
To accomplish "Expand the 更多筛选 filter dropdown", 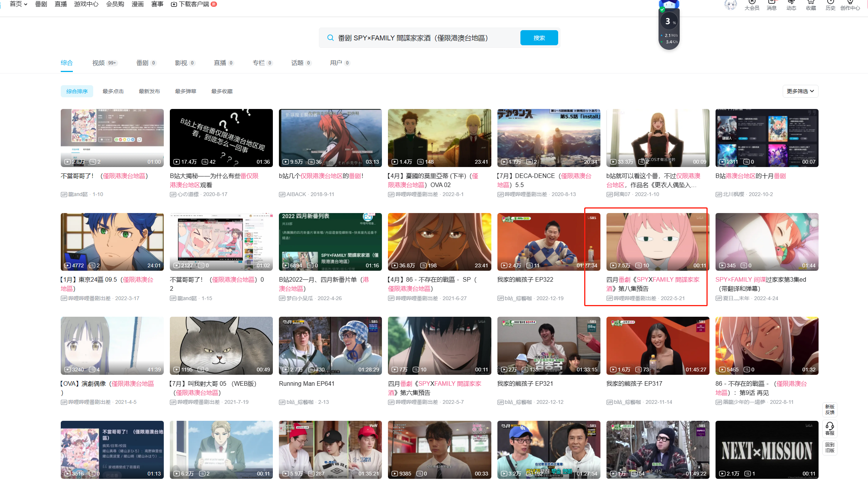I will (800, 91).
